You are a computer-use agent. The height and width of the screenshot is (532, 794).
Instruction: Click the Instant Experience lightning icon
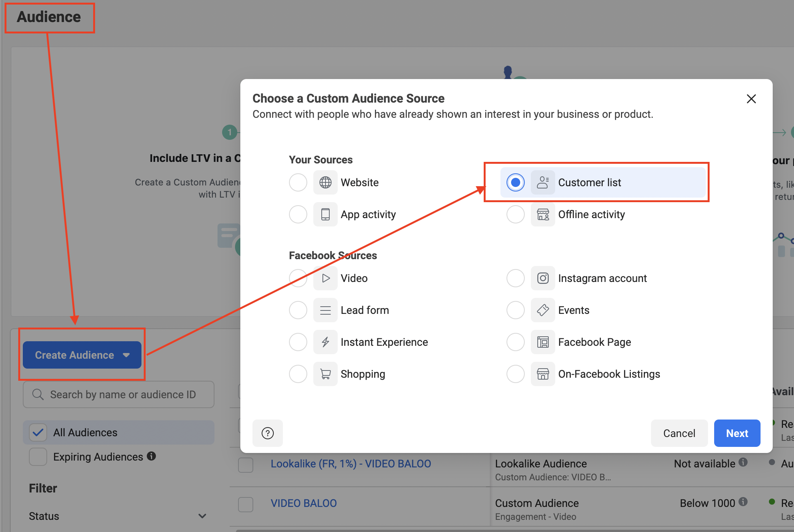(326, 342)
